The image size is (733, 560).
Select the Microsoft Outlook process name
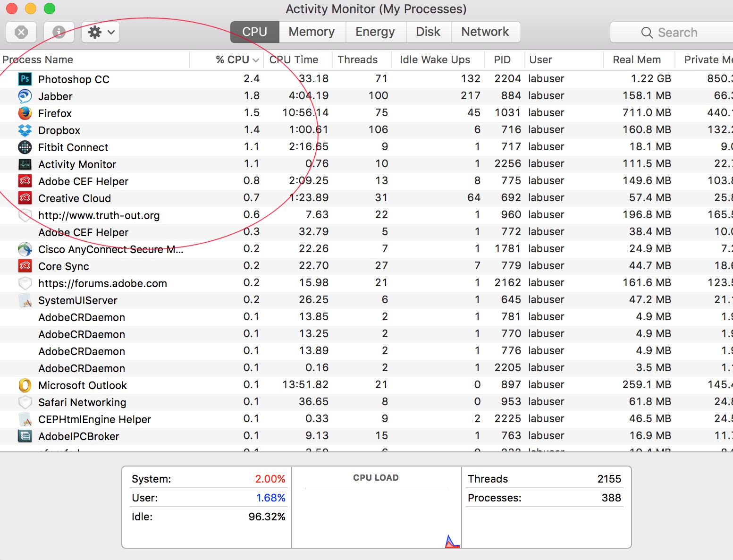pos(82,385)
